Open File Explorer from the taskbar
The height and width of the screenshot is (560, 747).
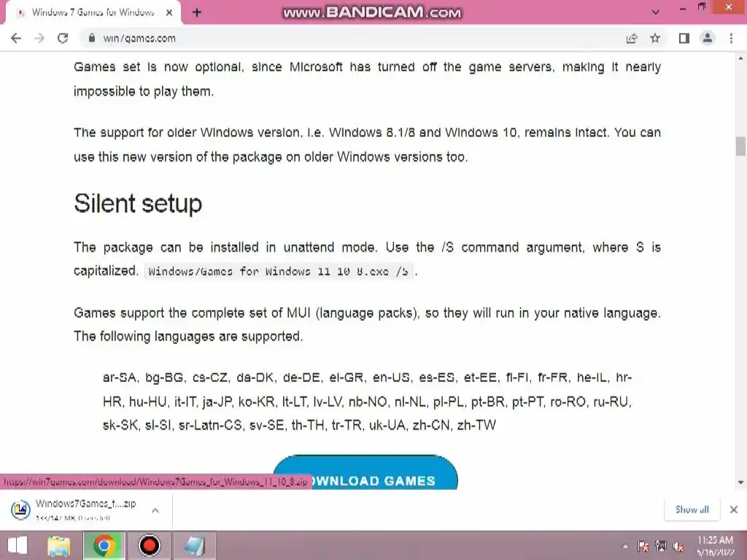(59, 545)
